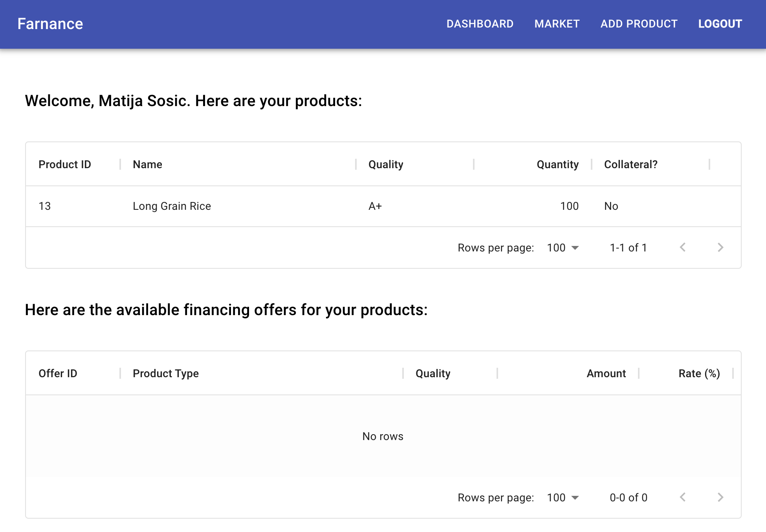Open rows per page dropdown in products table
This screenshot has height=532, width=766.
coord(563,248)
